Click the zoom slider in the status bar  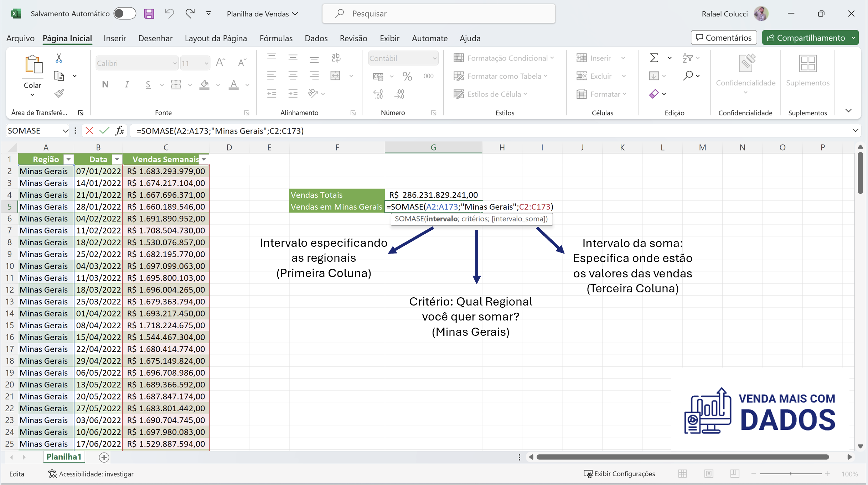(791, 474)
